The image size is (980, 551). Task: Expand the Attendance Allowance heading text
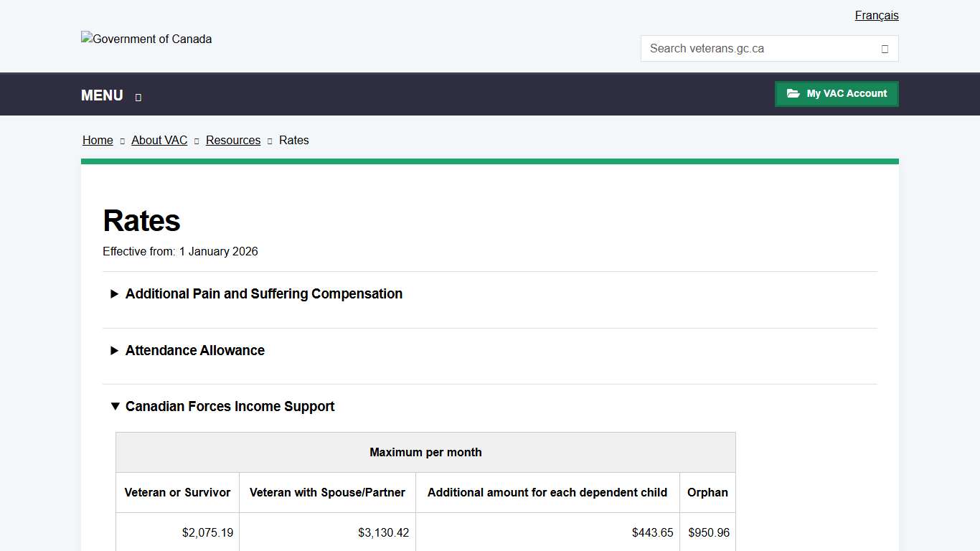tap(195, 351)
